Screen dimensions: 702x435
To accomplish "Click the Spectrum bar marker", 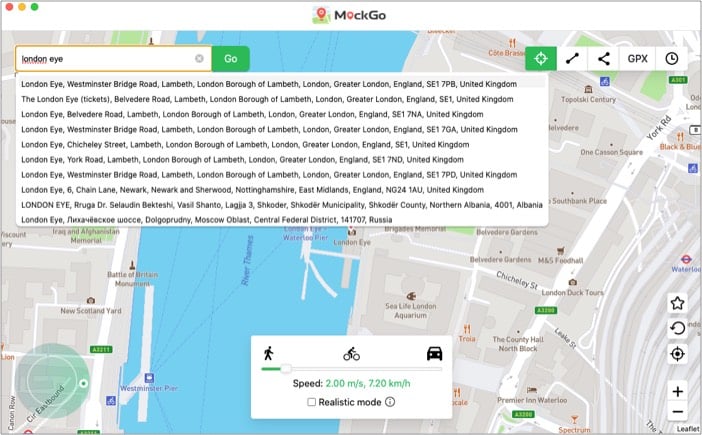I will click(x=574, y=420).
